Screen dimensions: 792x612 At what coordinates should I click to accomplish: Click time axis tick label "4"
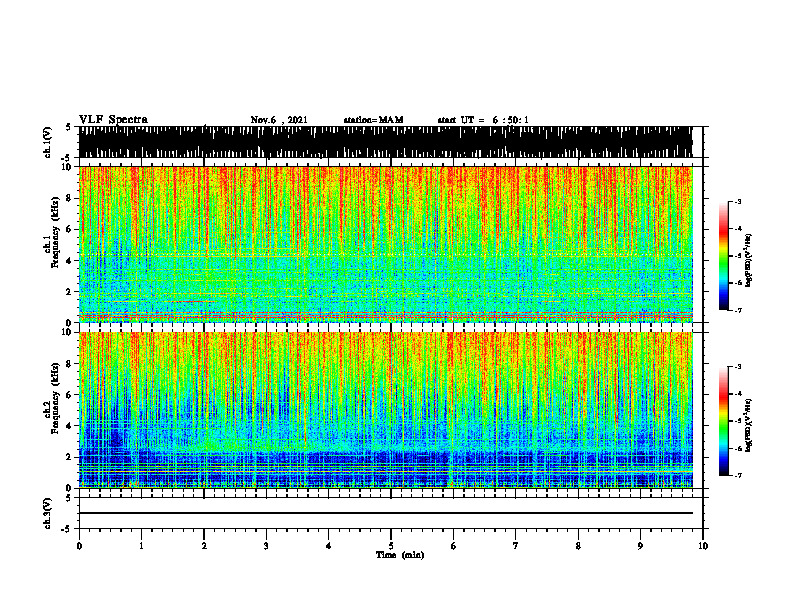point(329,546)
